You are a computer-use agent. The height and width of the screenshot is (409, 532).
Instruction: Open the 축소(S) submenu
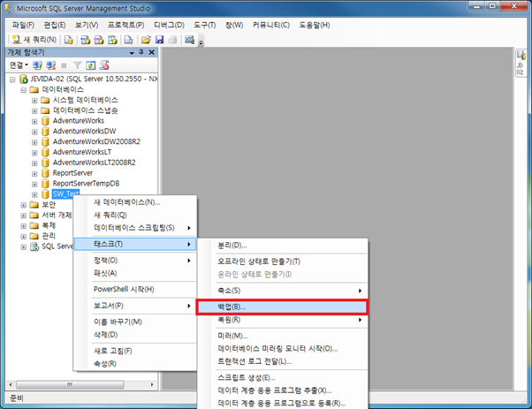click(283, 291)
